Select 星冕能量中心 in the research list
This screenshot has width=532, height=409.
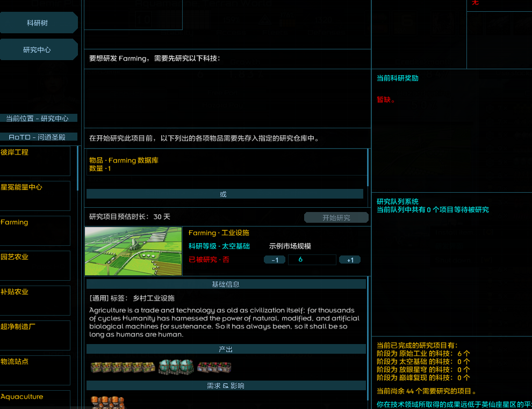pos(35,196)
